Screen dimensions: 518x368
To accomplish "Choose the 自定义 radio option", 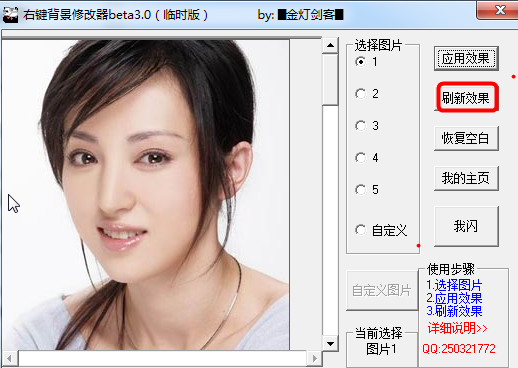I will click(360, 230).
